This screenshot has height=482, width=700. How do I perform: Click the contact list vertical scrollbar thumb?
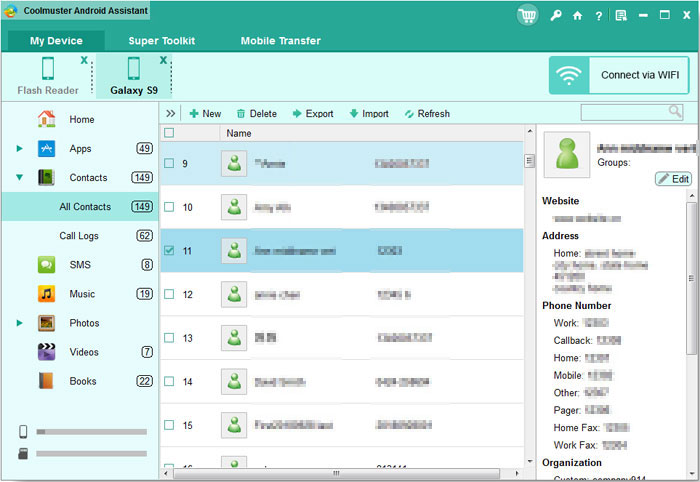point(529,161)
